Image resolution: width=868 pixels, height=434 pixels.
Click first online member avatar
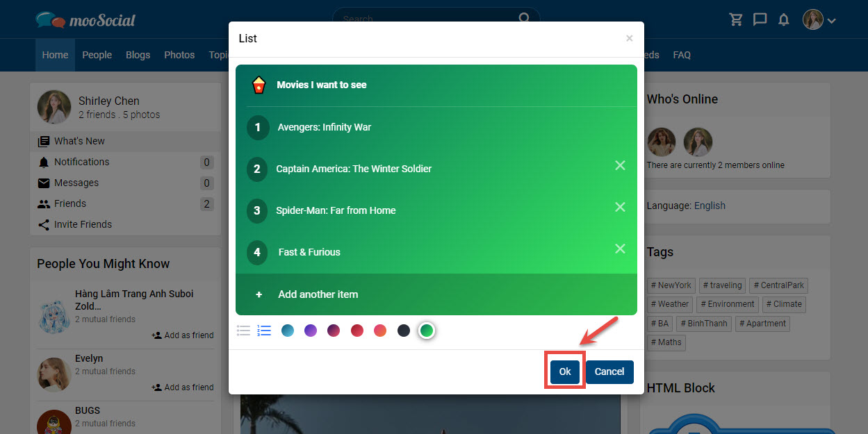pyautogui.click(x=662, y=142)
